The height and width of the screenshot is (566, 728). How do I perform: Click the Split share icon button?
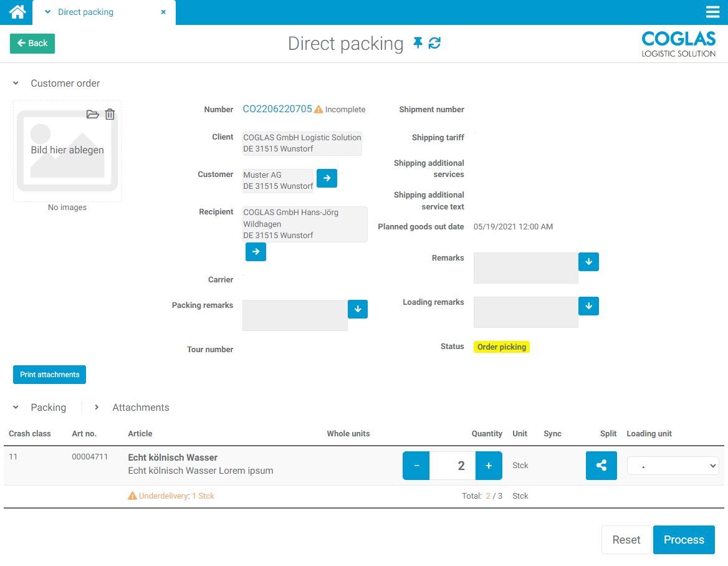pos(601,466)
